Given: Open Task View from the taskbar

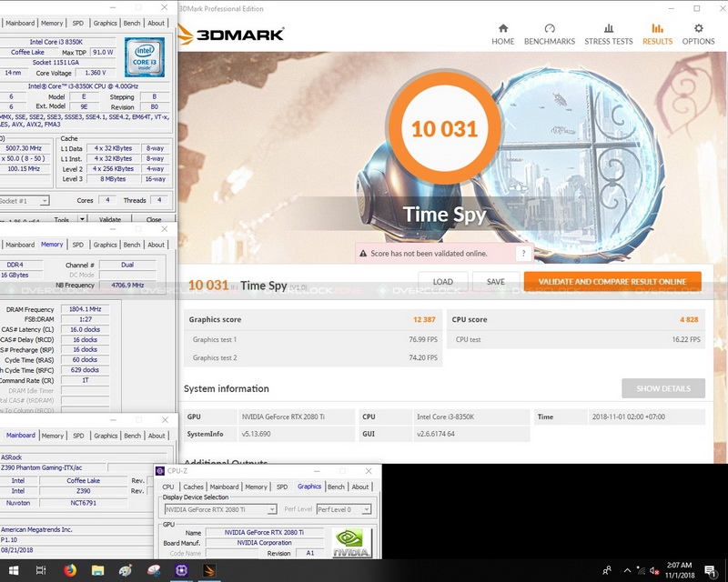Looking at the screenshot, I should click(x=41, y=570).
